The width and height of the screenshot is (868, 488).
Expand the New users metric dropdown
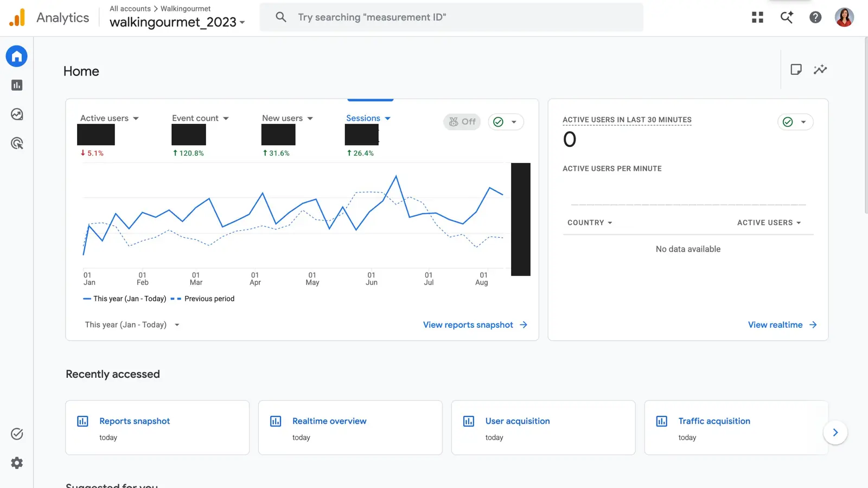coord(288,118)
